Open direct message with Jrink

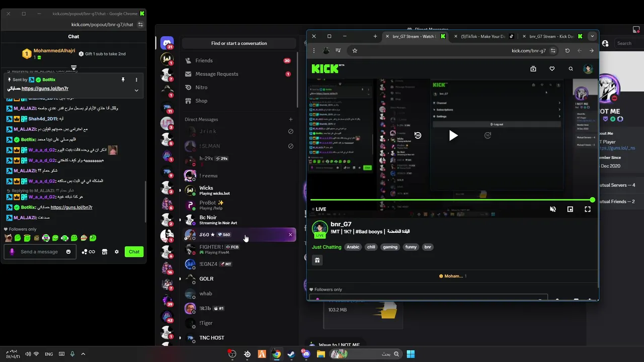(239, 131)
